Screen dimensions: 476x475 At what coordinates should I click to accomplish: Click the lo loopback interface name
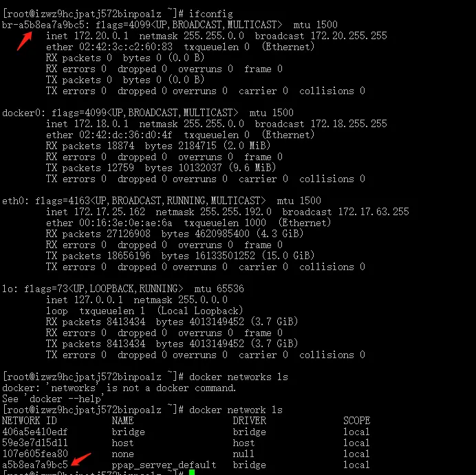(x=8, y=289)
